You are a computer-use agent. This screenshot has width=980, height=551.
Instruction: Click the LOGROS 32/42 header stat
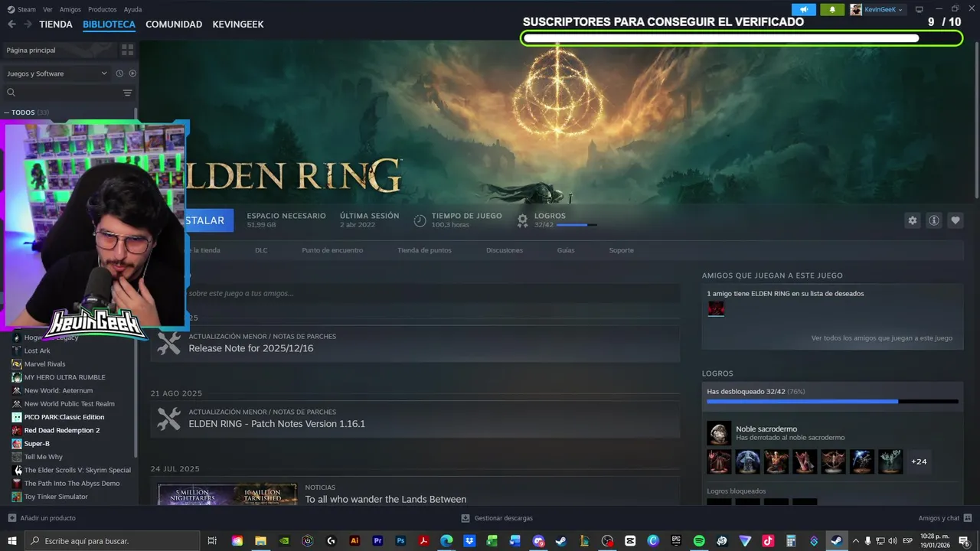pos(557,220)
